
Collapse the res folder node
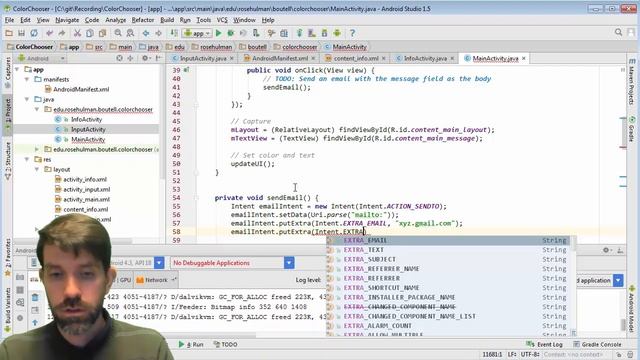point(27,159)
